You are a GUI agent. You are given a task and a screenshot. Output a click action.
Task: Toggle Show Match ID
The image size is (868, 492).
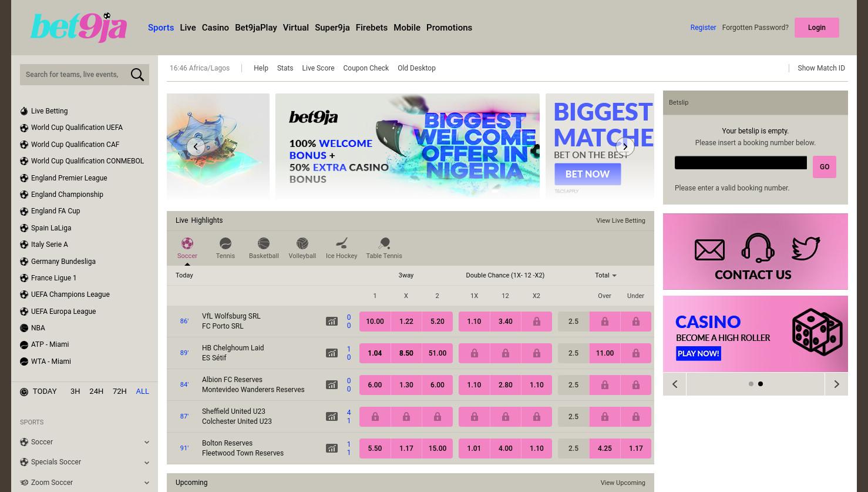pos(821,68)
